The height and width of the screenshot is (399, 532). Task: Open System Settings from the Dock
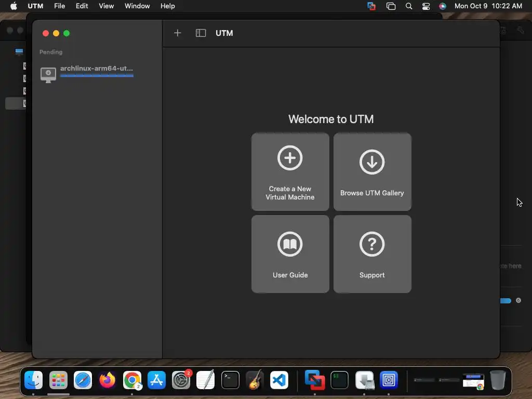coord(181,380)
